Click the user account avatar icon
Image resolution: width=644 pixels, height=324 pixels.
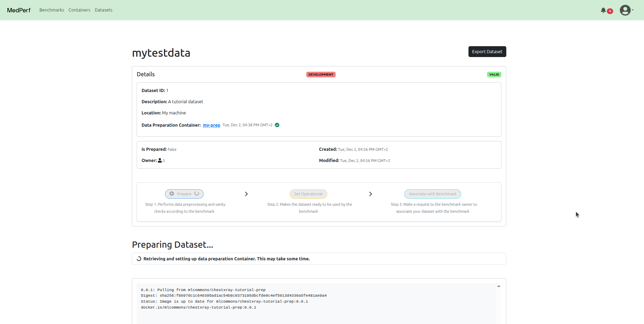point(625,10)
